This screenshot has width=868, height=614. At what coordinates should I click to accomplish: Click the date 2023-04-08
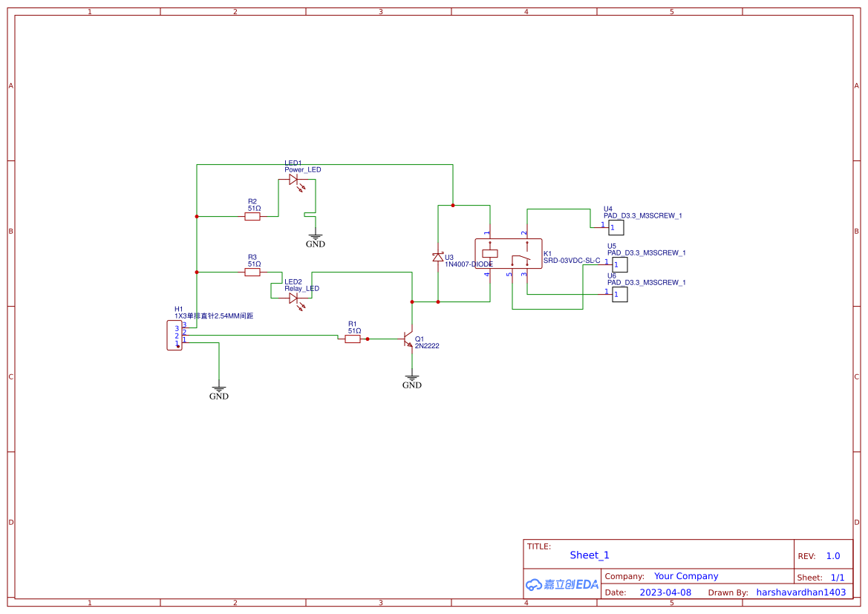pos(665,592)
